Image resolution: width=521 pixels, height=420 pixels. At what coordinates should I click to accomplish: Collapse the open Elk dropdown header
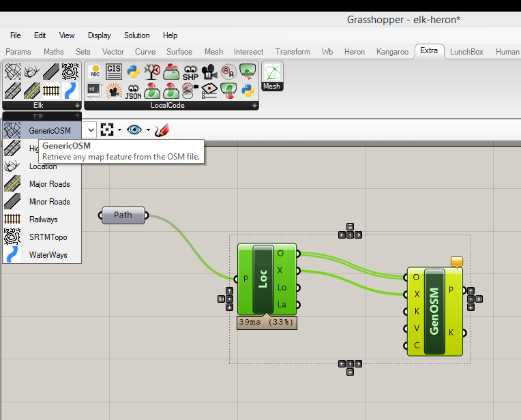(x=42, y=116)
